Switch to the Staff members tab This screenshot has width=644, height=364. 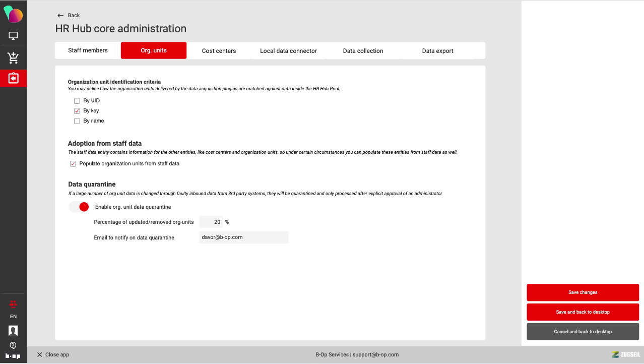point(88,50)
